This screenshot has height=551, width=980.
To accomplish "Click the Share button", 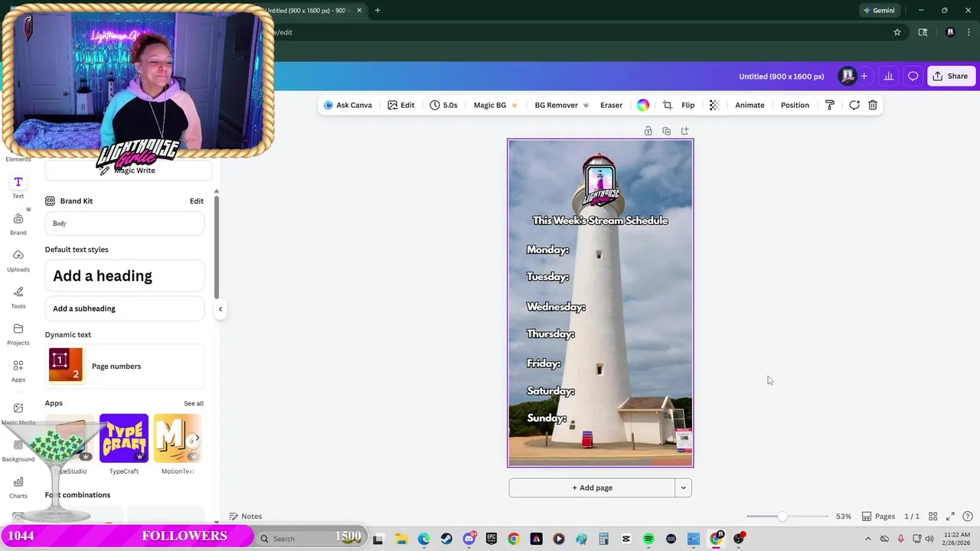I will coord(950,76).
